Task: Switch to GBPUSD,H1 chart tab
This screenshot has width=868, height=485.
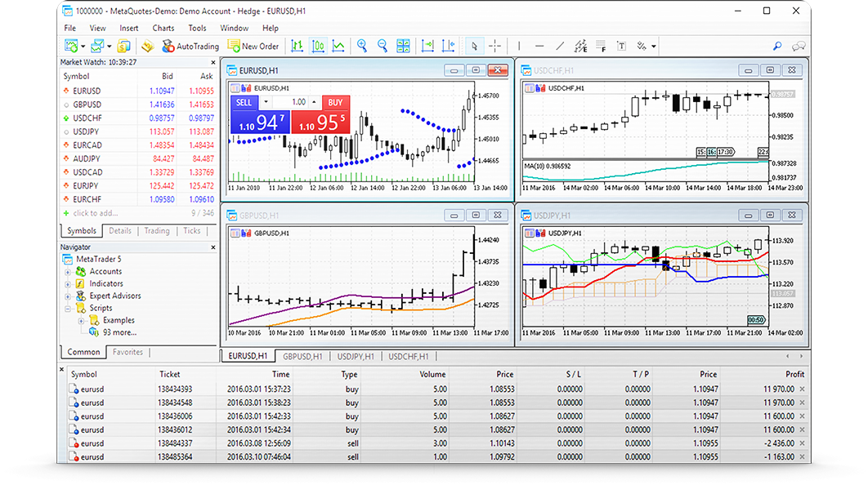Action: pyautogui.click(x=302, y=357)
